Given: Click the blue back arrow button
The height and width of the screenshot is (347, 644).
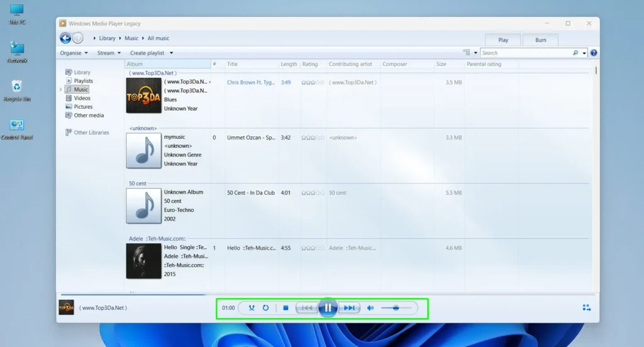Looking at the screenshot, I should [x=65, y=38].
